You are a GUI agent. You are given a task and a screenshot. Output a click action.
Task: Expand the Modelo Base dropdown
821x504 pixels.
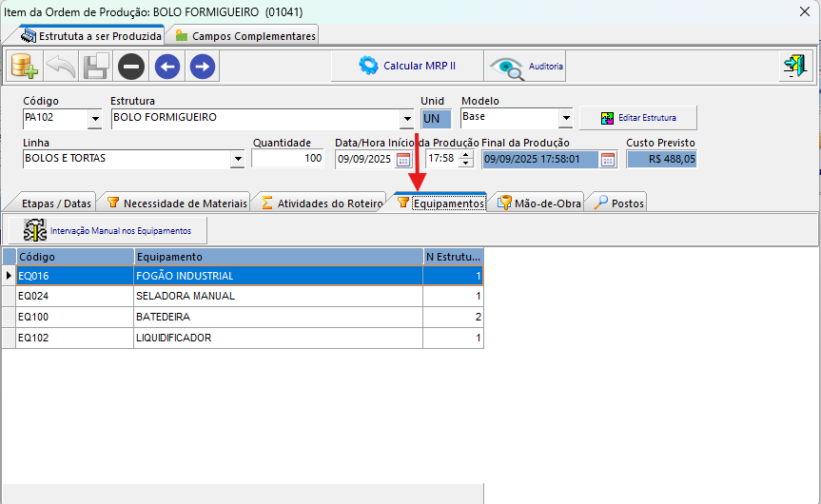(565, 119)
